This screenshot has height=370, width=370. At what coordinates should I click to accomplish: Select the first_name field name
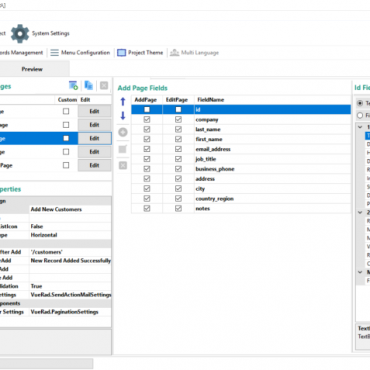tap(209, 139)
